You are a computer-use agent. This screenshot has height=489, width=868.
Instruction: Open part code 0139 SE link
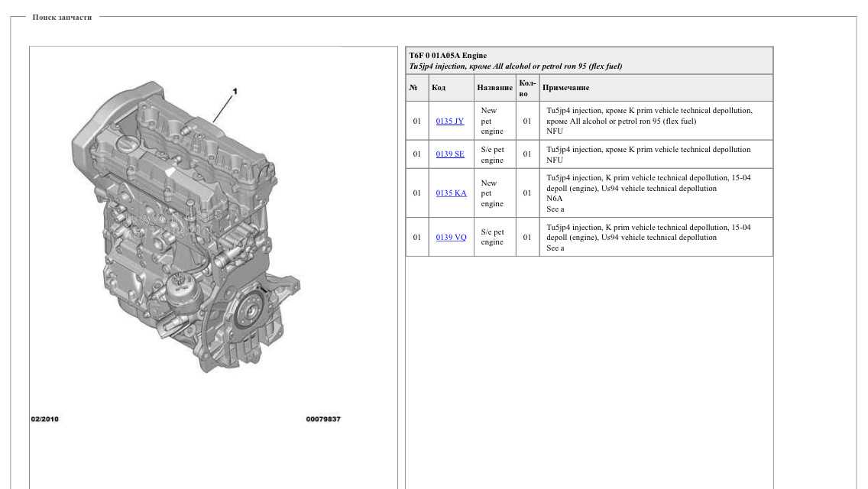click(449, 154)
